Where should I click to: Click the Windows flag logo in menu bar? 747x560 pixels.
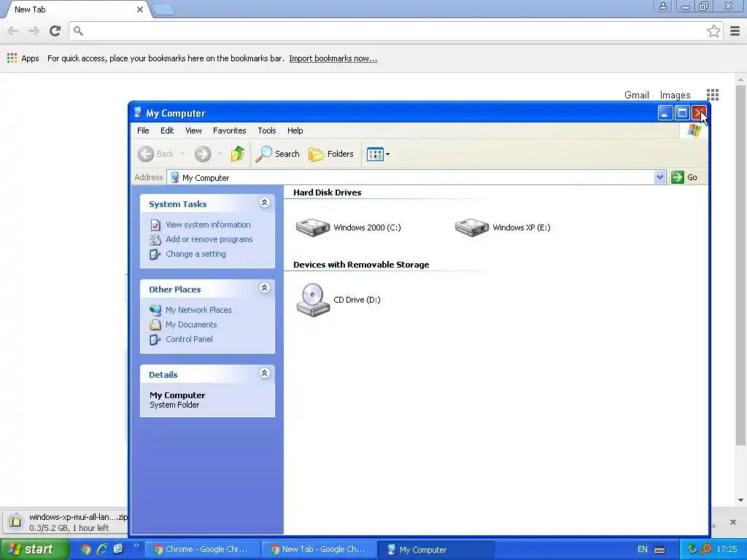point(694,131)
